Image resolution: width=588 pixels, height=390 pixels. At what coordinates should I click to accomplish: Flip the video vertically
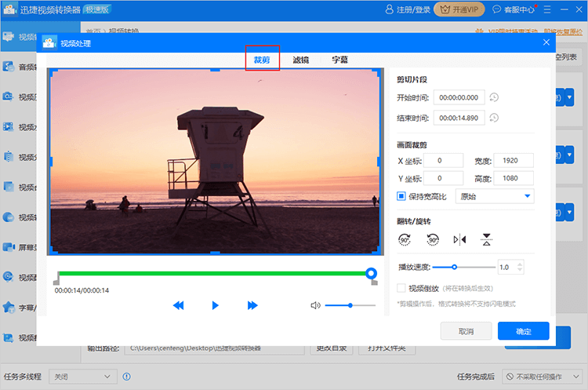(x=486, y=239)
